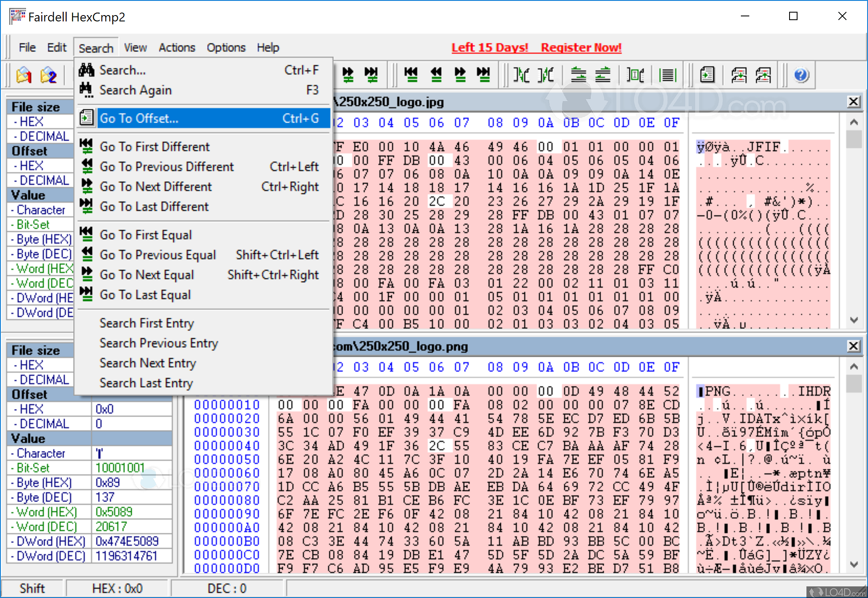Open first file using the '1' toolbar icon
This screenshot has width=868, height=598.
23,75
